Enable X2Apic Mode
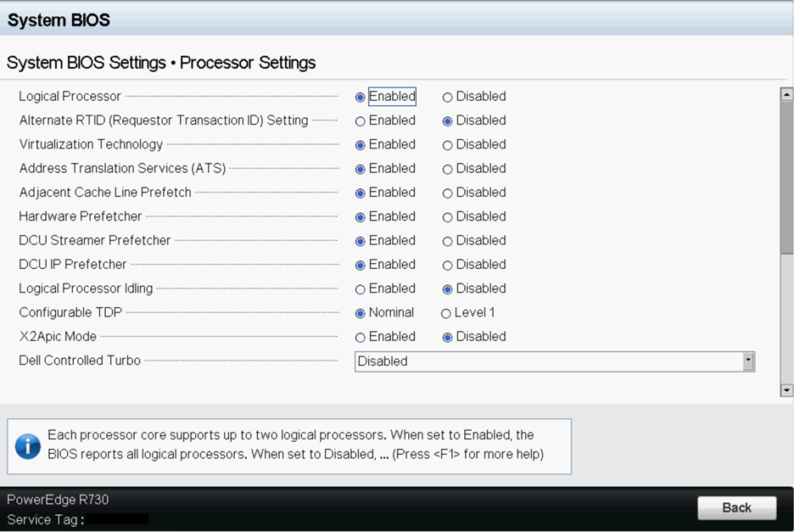The width and height of the screenshot is (794, 532). pyautogui.click(x=361, y=337)
